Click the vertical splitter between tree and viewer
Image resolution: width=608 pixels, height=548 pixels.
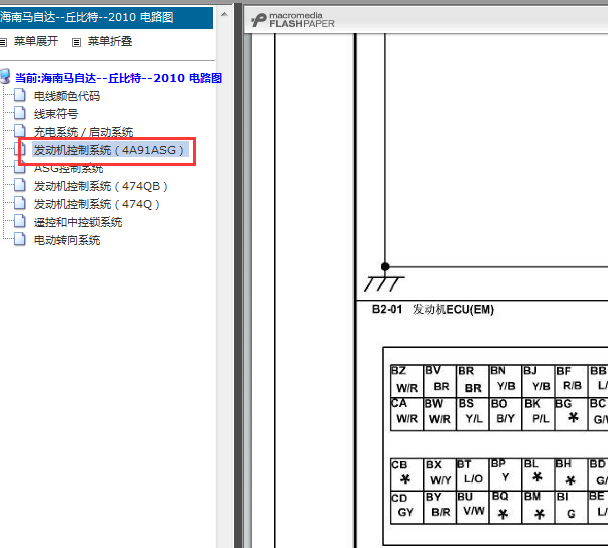[x=238, y=275]
